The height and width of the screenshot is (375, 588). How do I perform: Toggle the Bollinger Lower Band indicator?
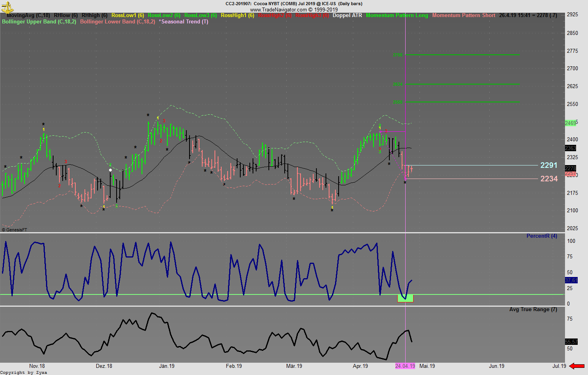tap(117, 22)
